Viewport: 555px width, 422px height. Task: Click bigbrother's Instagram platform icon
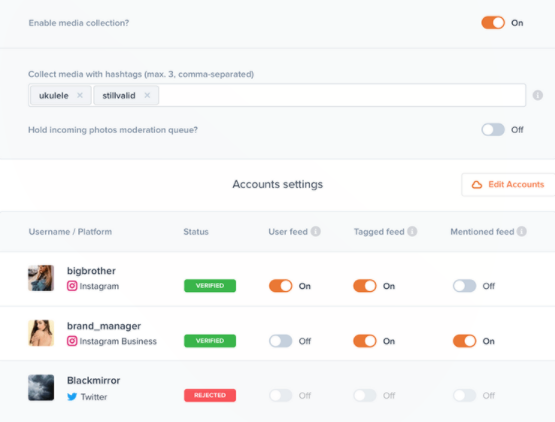coord(72,286)
